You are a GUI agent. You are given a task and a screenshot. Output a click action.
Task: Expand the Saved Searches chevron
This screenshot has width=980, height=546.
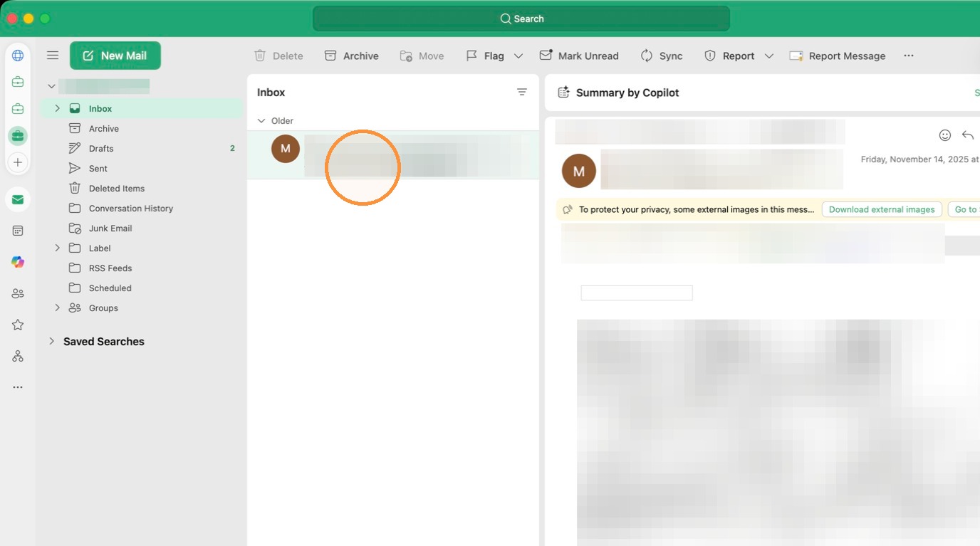[x=51, y=341]
